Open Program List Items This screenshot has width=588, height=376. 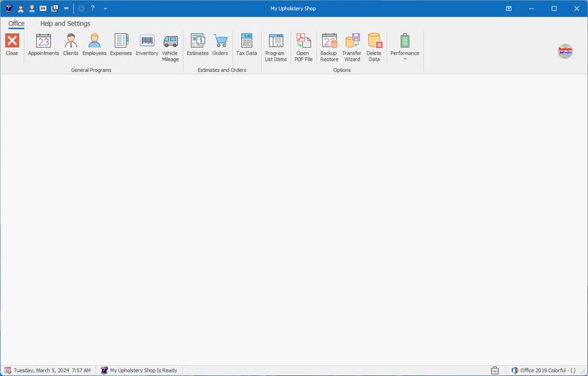point(276,48)
